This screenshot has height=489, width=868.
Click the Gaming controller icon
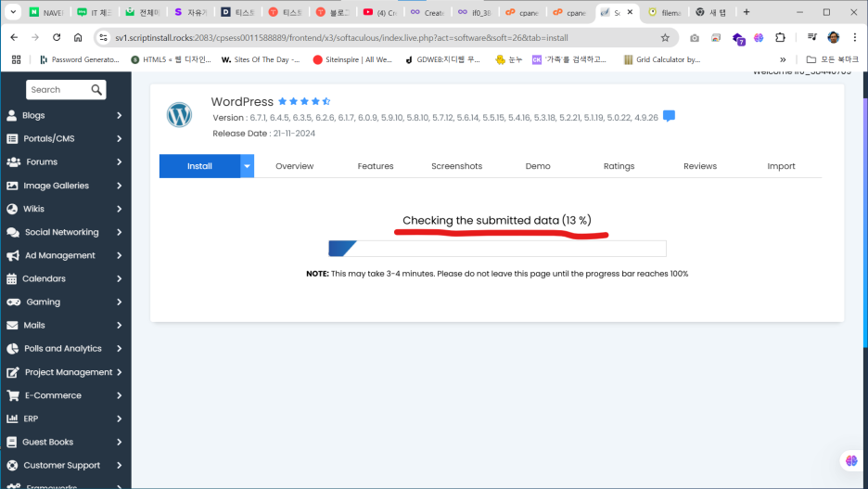(x=13, y=302)
